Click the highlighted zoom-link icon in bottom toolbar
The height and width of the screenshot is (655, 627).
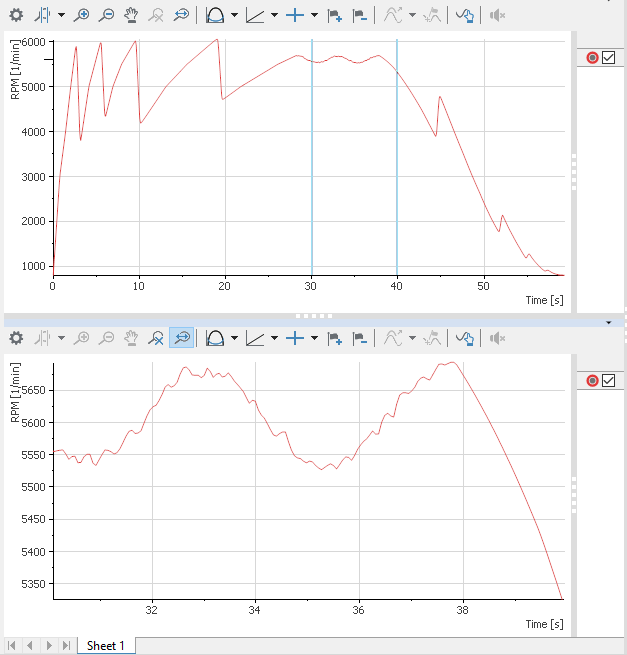[x=181, y=338]
